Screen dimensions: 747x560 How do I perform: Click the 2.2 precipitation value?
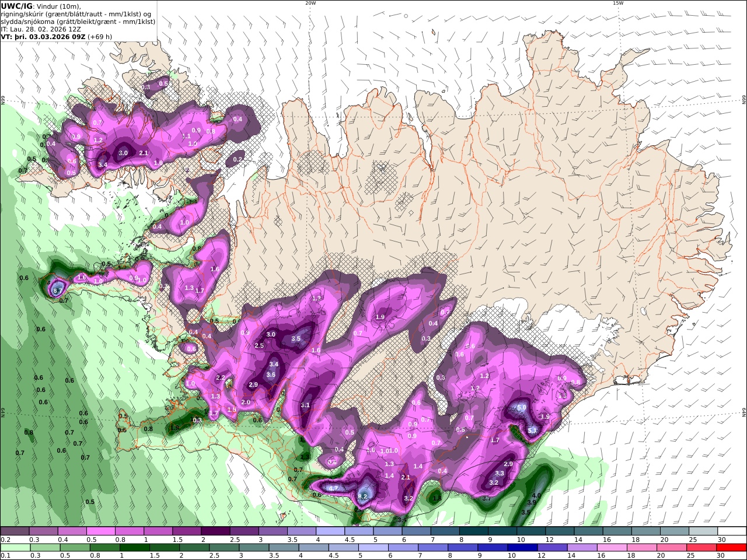[x=221, y=378]
